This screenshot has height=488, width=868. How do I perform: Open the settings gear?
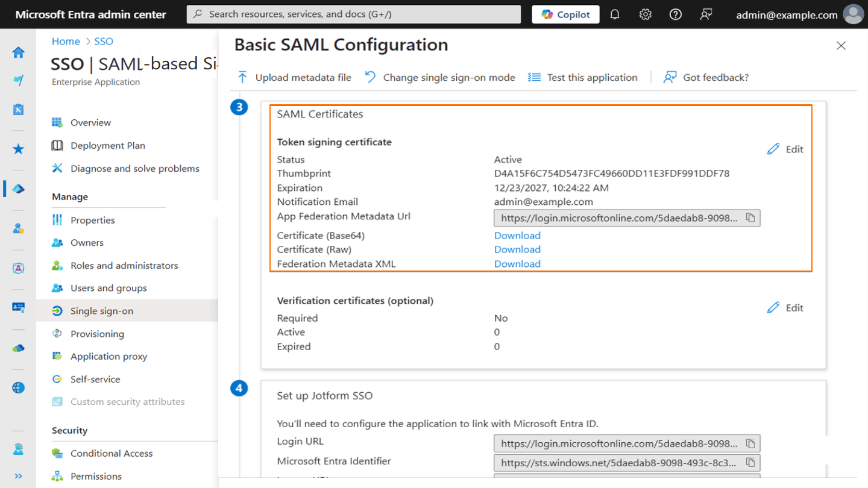pos(644,14)
